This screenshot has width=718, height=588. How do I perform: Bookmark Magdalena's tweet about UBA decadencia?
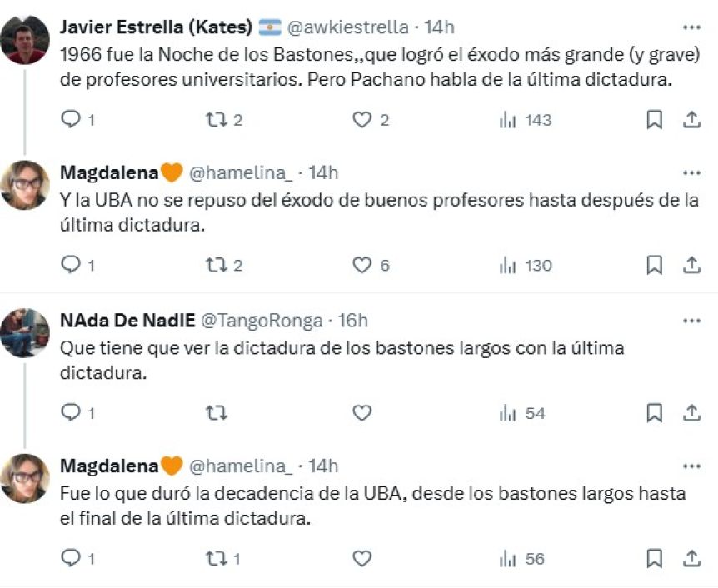[655, 558]
